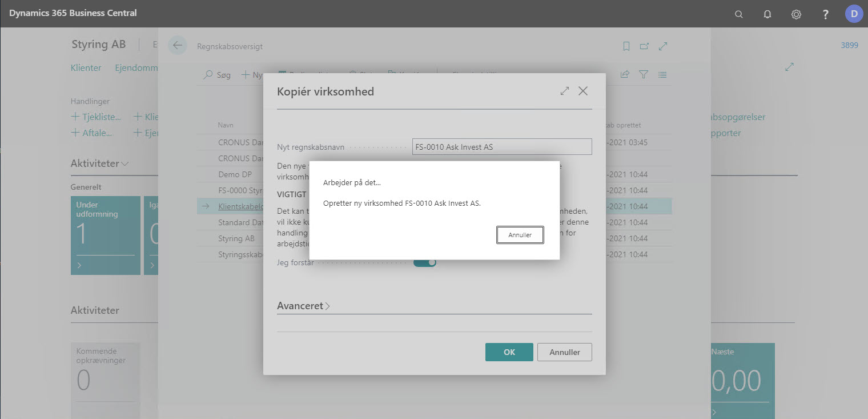Click Annuller at bottom of Kopiér virksomhed
This screenshot has height=419, width=868.
point(565,352)
